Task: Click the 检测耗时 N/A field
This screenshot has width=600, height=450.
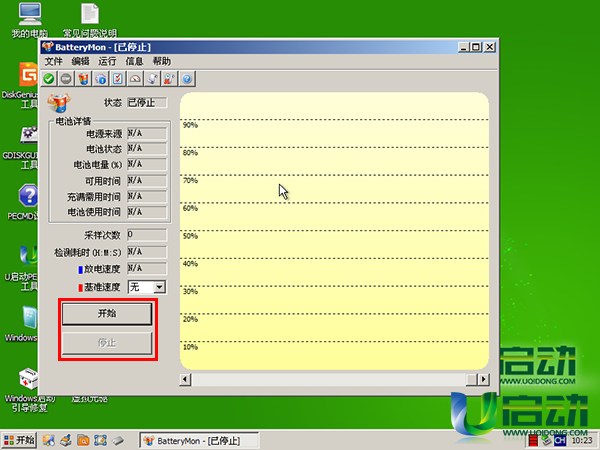Action: click(x=147, y=252)
